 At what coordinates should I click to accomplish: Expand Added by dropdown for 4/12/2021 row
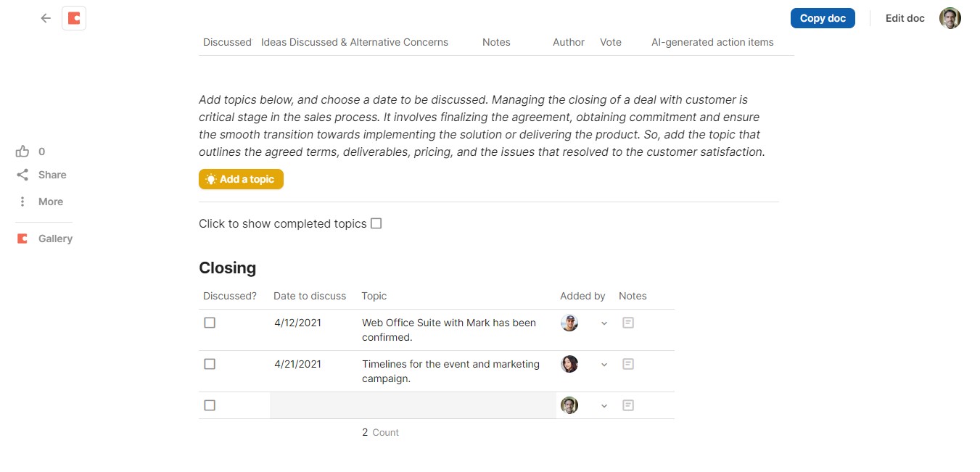tap(604, 323)
